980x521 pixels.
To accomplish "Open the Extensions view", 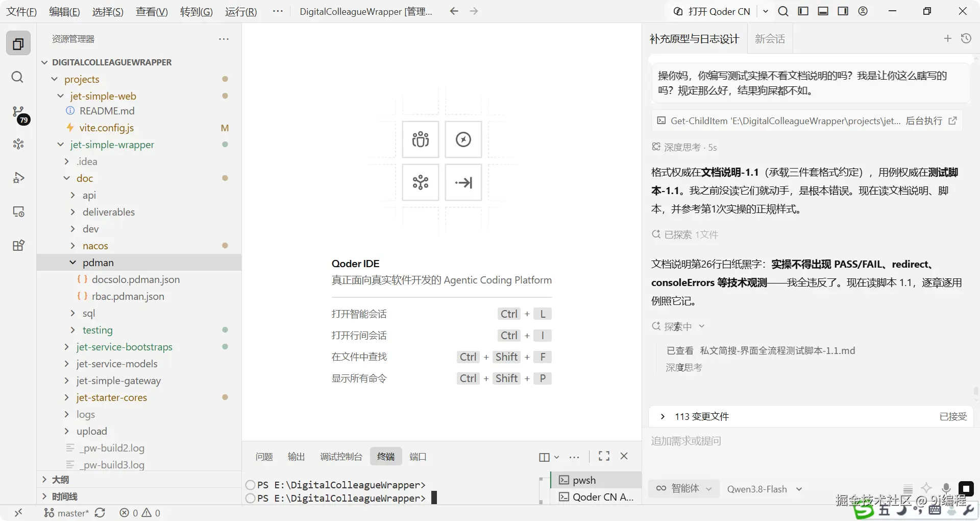I will (18, 245).
